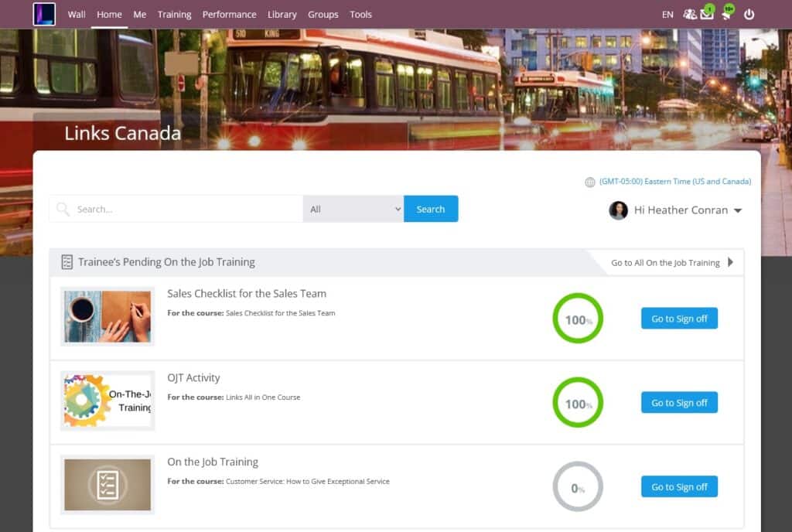Click the magnifier icon in search box

63,209
